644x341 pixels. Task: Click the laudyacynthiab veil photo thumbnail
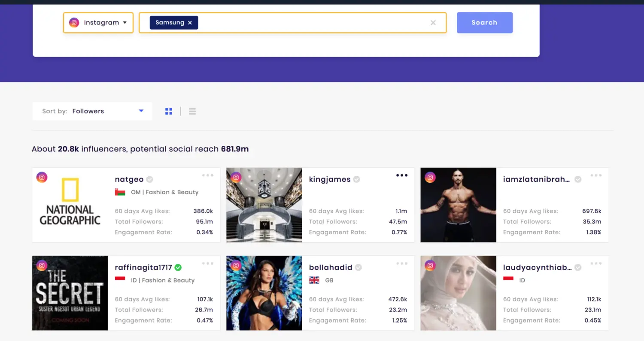pyautogui.click(x=458, y=293)
